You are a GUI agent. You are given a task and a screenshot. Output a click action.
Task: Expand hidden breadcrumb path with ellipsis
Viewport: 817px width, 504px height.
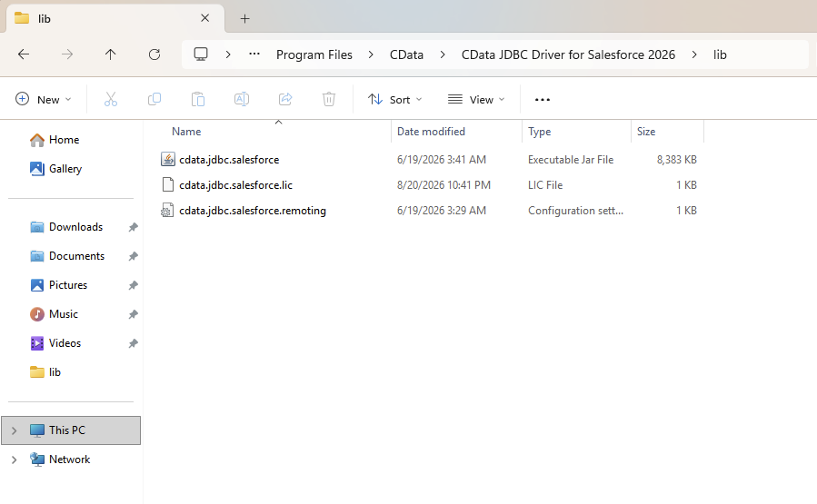[254, 54]
